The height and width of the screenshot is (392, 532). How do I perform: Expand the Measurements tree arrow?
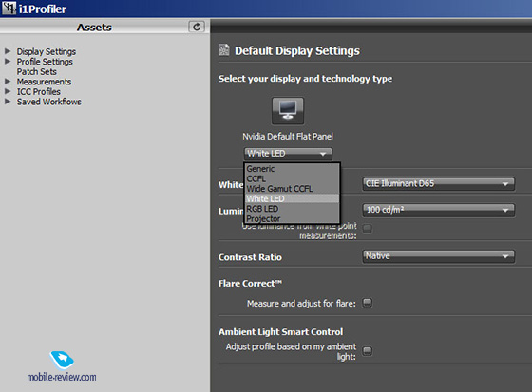pos(8,82)
